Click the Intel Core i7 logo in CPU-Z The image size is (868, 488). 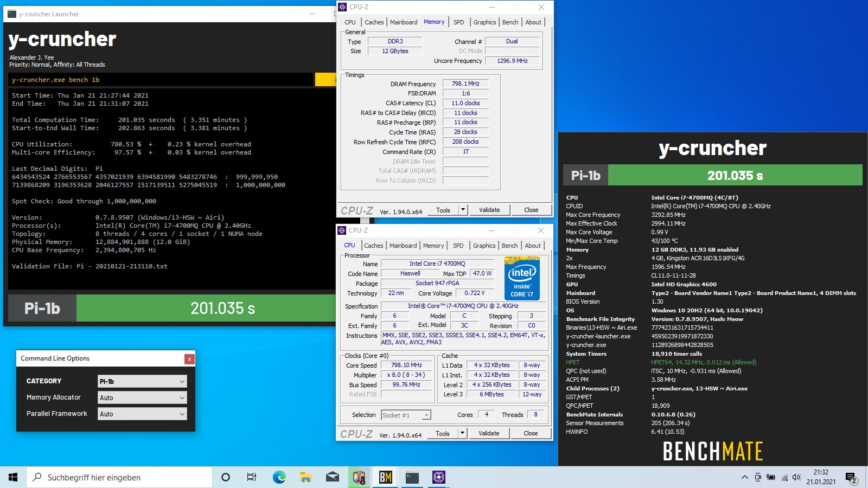coord(522,278)
